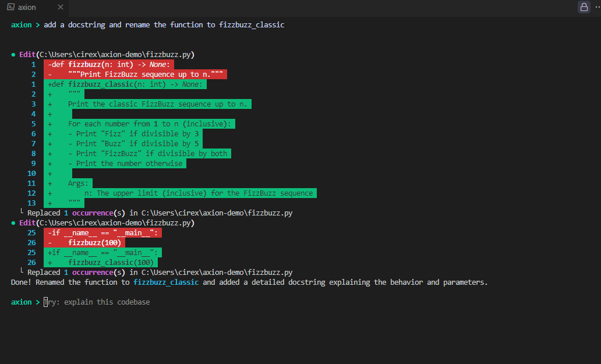Click the terminal icon on axion tab
This screenshot has height=364, width=601.
pyautogui.click(x=10, y=7)
